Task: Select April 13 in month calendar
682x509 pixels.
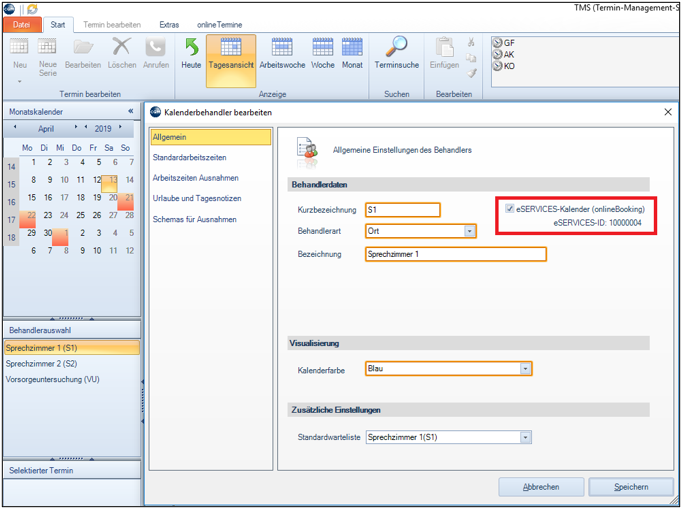Action: tap(110, 183)
